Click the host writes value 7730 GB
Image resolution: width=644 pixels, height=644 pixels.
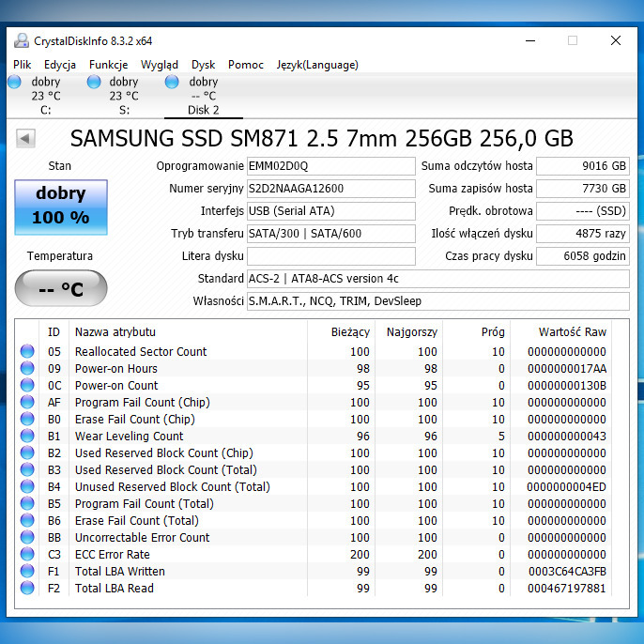[x=583, y=189]
